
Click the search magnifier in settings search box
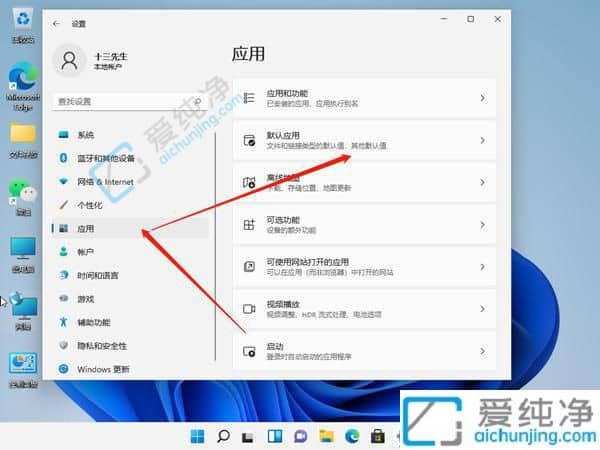(x=197, y=101)
